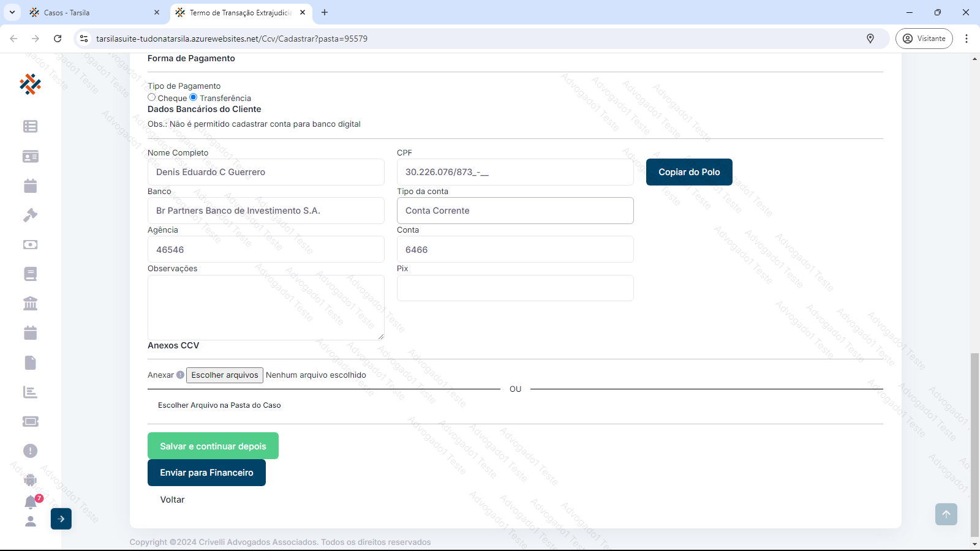Open the money bill icon in sidebar
The height and width of the screenshot is (551, 980).
click(30, 245)
